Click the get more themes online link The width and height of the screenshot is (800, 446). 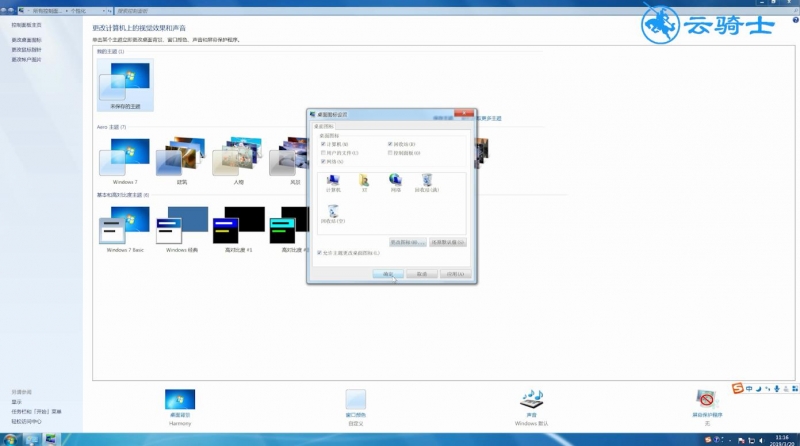pos(489,118)
